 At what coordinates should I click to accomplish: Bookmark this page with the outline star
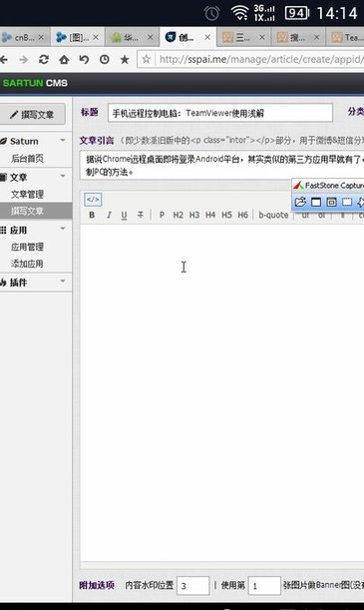pyautogui.click(x=146, y=59)
